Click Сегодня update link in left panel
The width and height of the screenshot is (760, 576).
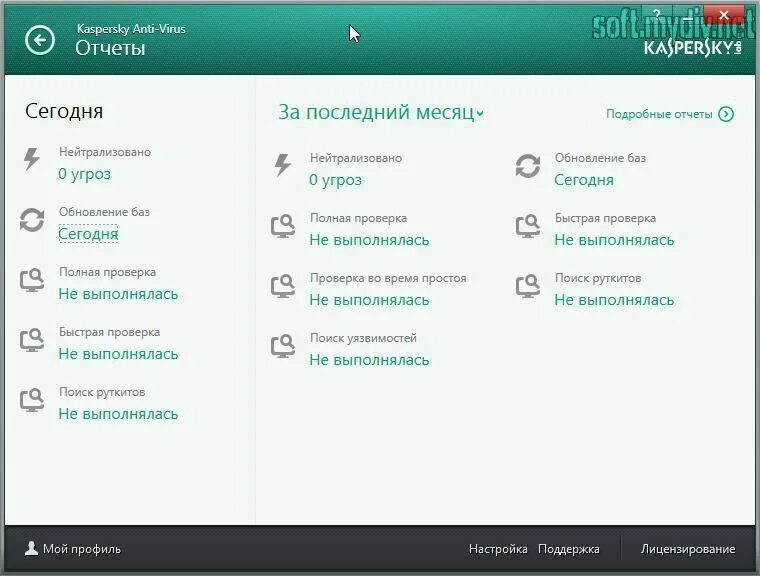[x=88, y=234]
